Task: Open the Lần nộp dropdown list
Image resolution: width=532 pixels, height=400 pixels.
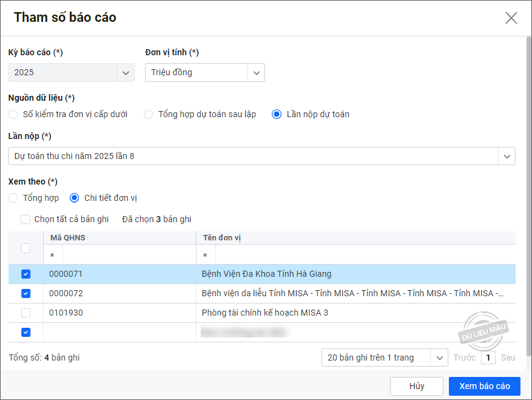Action: [507, 157]
